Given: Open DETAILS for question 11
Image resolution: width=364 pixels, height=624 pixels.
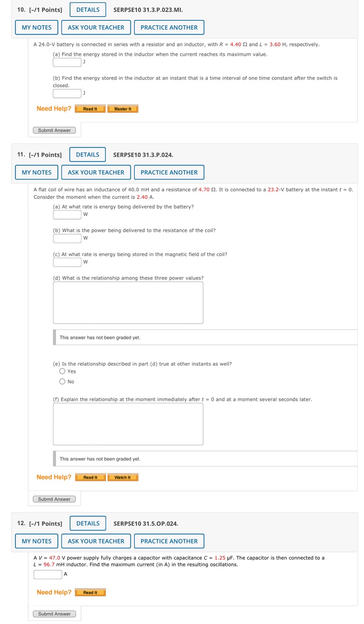Looking at the screenshot, I should coord(87,154).
